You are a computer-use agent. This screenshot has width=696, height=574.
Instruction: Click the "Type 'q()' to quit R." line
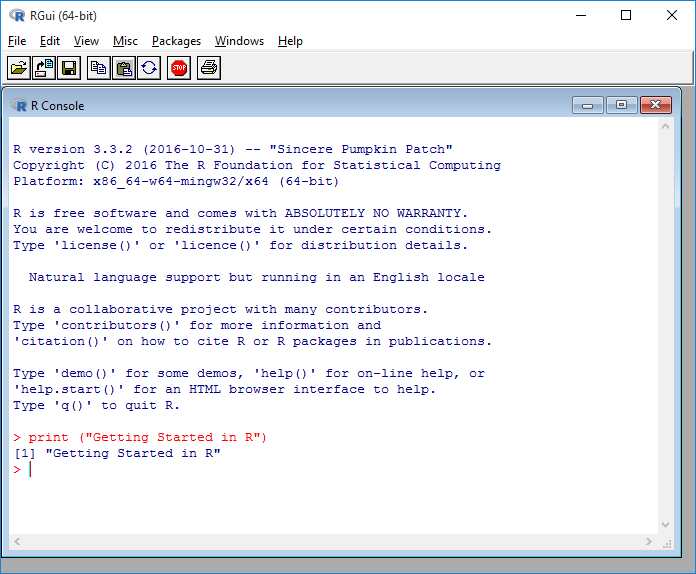(x=96, y=405)
